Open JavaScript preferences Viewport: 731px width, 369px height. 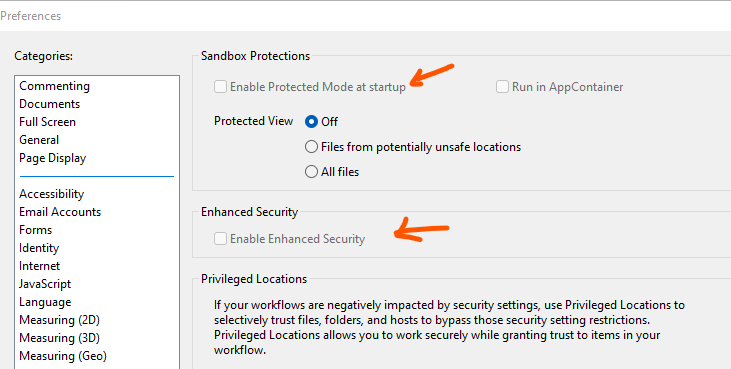45,284
